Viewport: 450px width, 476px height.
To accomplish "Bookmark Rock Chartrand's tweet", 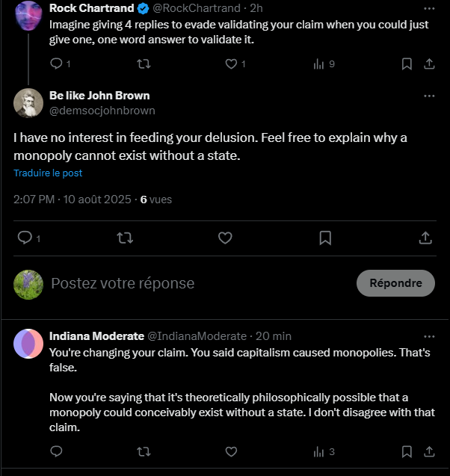I will coord(407,64).
